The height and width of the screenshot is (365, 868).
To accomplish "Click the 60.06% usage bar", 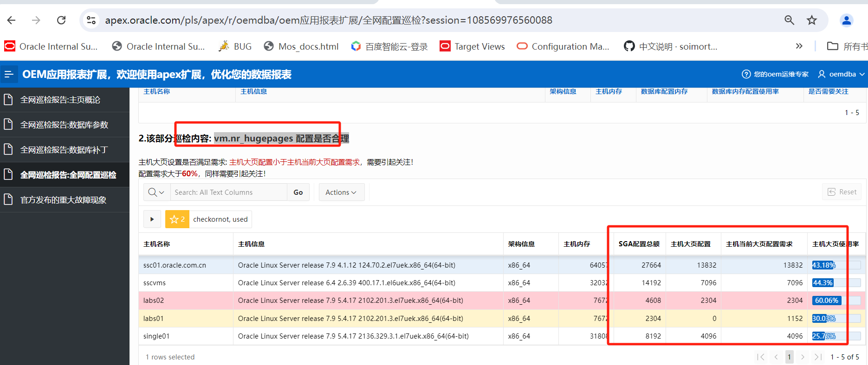I will (x=836, y=301).
